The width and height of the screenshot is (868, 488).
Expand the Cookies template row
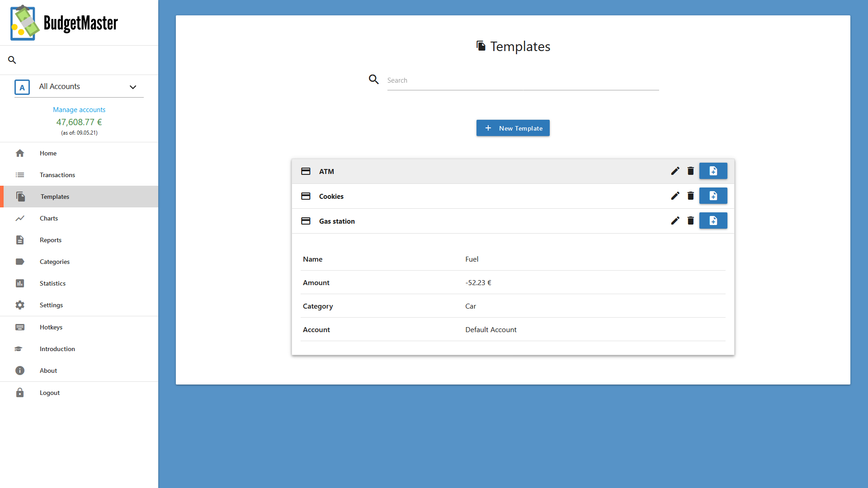513,196
